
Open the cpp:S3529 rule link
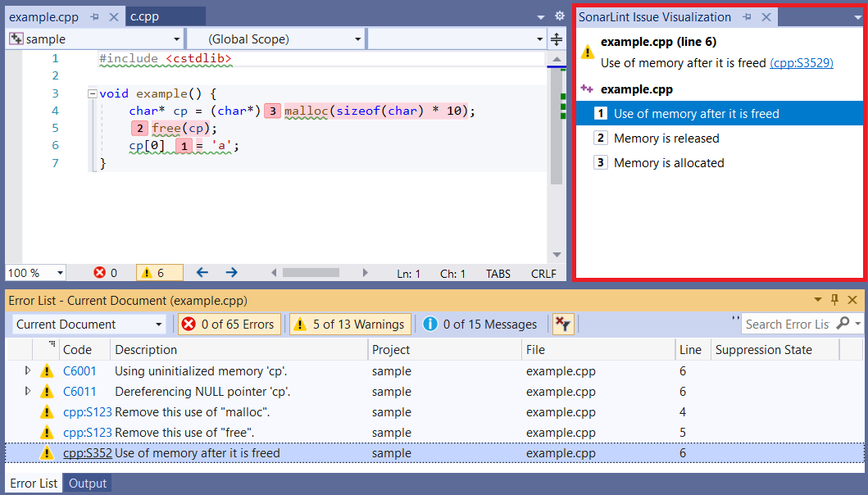pyautogui.click(x=801, y=63)
